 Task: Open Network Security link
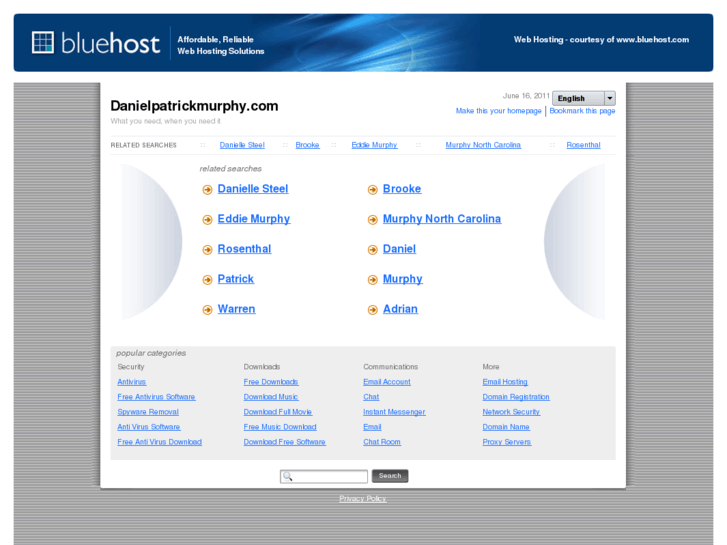511,412
